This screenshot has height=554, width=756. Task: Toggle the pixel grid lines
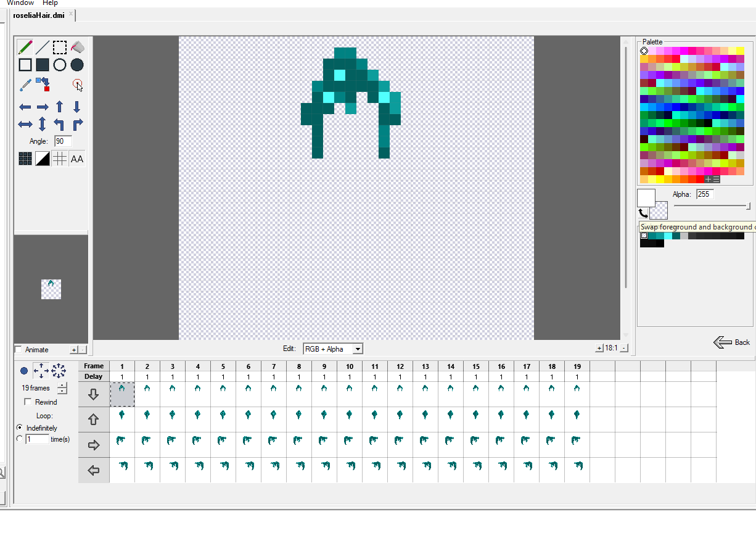[59, 159]
